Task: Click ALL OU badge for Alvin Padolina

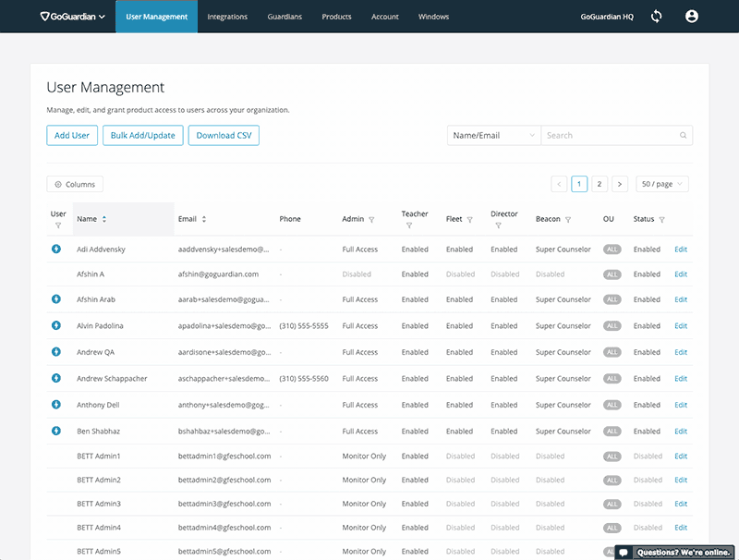Action: point(612,325)
